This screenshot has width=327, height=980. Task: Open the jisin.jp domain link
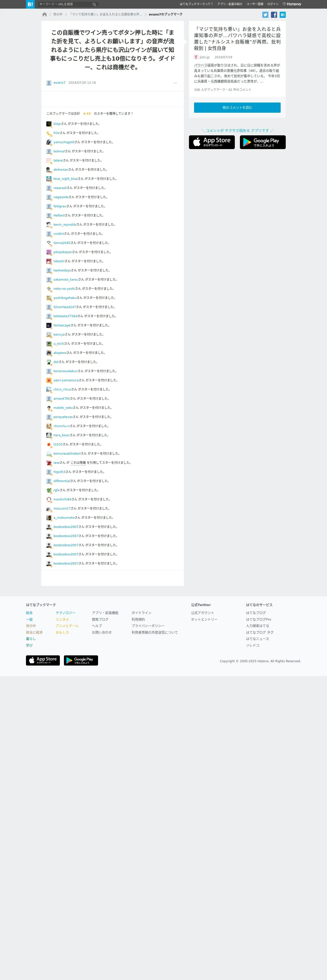pos(205,57)
